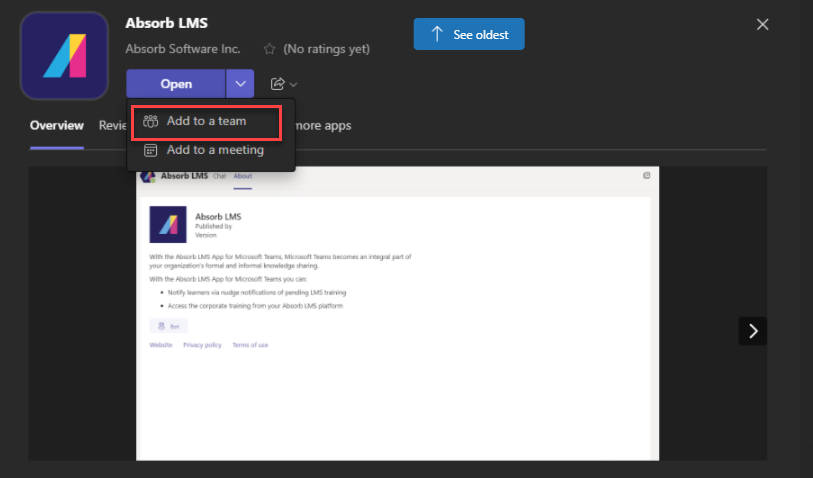Close the app details dialog
The image size is (813, 478).
click(x=763, y=24)
